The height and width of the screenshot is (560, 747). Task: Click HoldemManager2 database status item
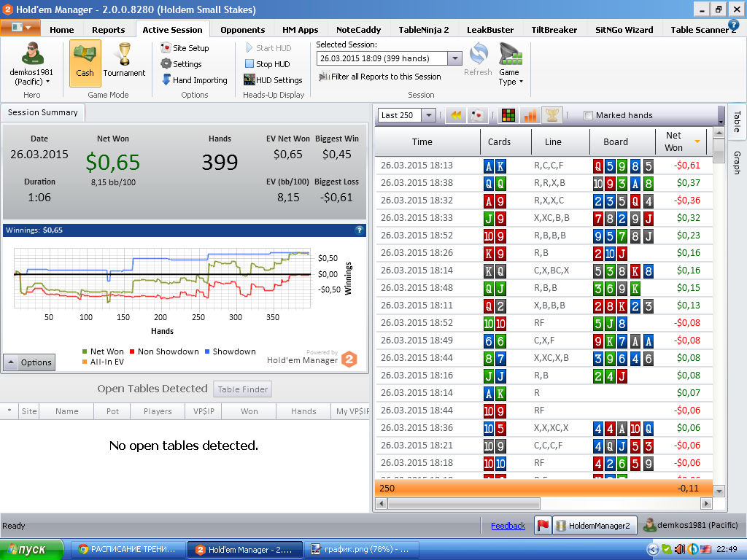[x=594, y=525]
